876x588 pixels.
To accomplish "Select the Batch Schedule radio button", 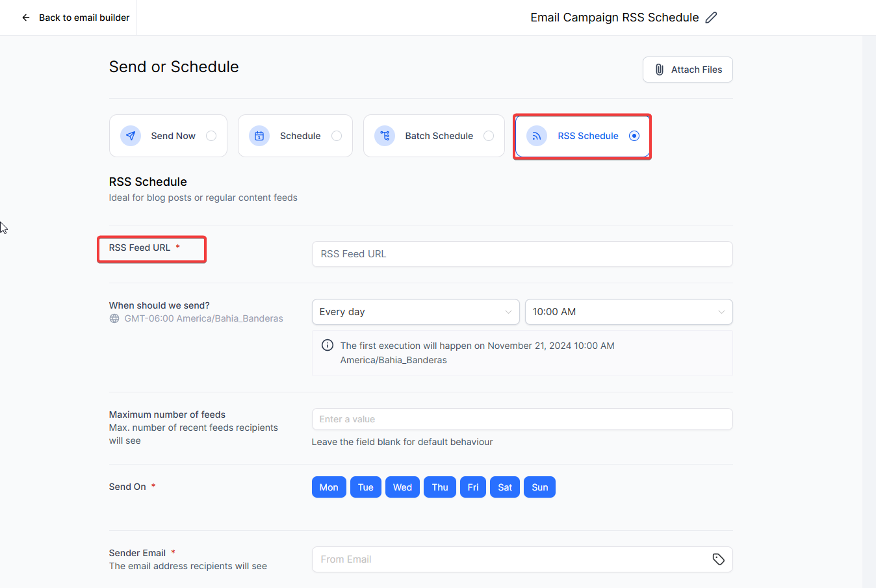I will [x=489, y=136].
